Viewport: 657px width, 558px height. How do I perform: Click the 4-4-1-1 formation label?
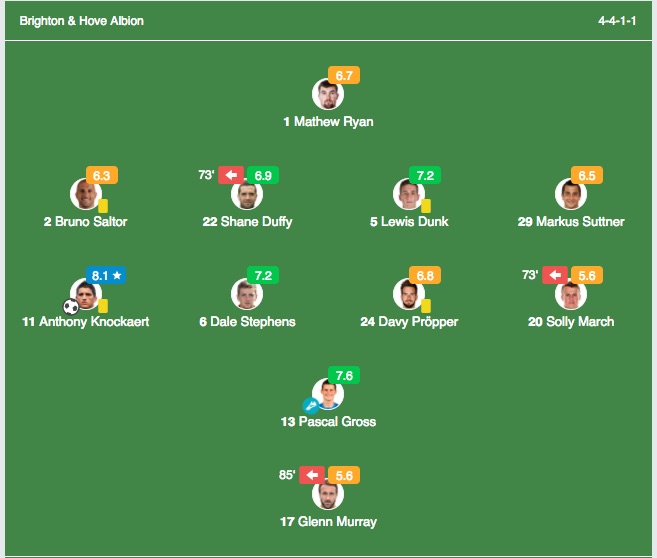tap(617, 21)
